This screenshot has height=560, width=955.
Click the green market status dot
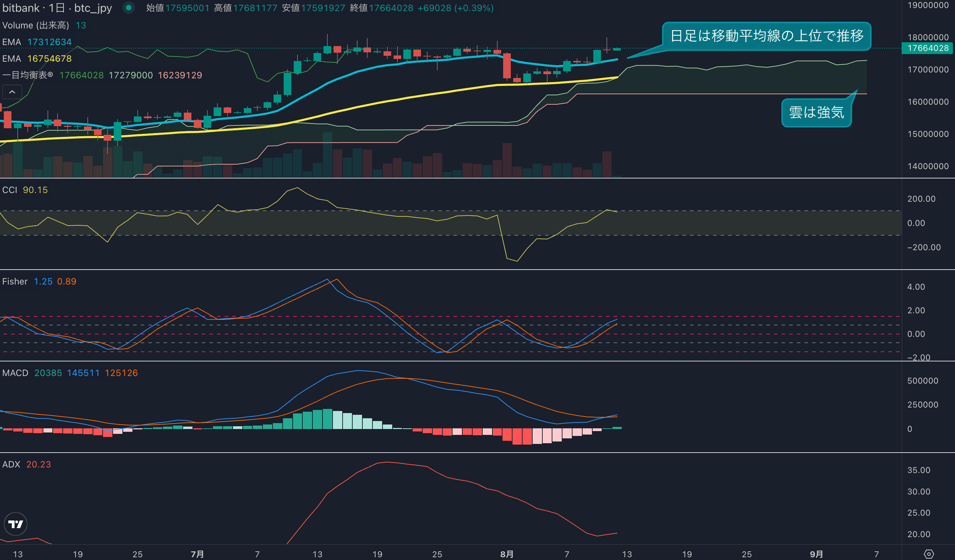(128, 8)
